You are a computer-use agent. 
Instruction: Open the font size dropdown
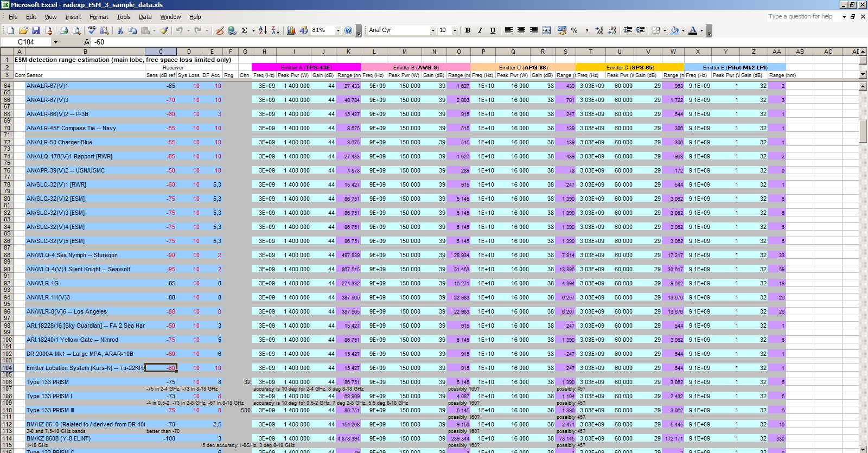coord(455,30)
